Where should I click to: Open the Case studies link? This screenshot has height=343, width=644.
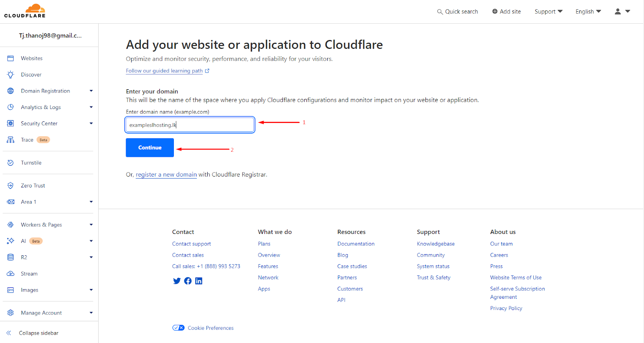(x=352, y=266)
